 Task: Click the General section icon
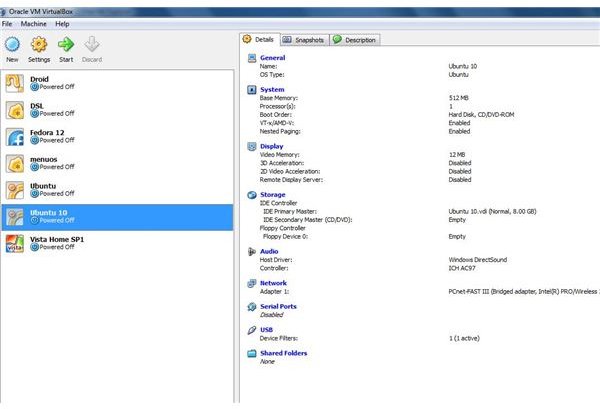tap(252, 58)
